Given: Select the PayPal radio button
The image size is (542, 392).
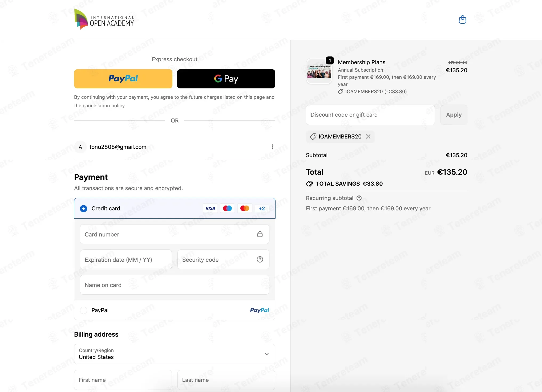Looking at the screenshot, I should pos(83,310).
